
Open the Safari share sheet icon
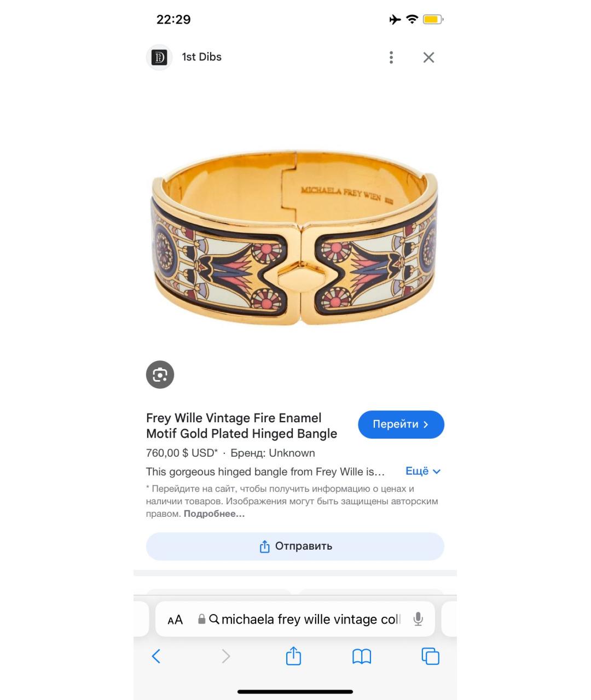293,656
